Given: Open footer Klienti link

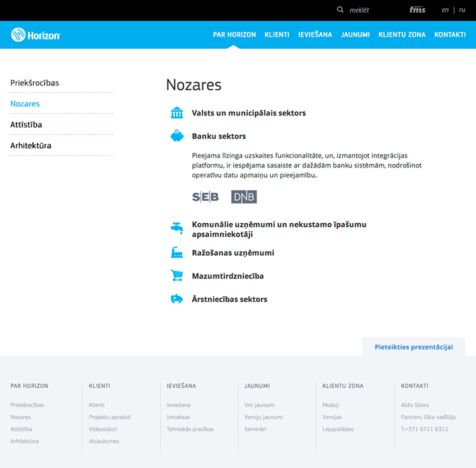Looking at the screenshot, I should click(x=96, y=405).
